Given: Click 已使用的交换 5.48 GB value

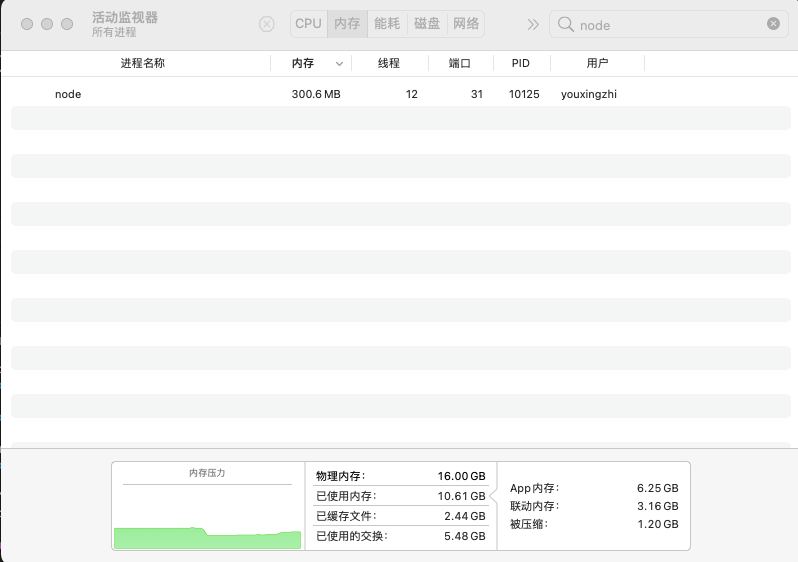Looking at the screenshot, I should 465,536.
